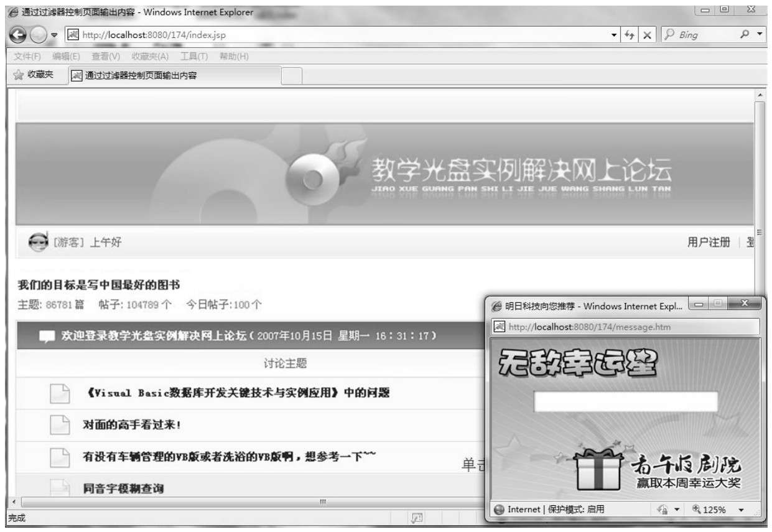This screenshot has width=772, height=532.
Task: Click the 今日帖子:100个 statistic text
Action: [x=225, y=305]
